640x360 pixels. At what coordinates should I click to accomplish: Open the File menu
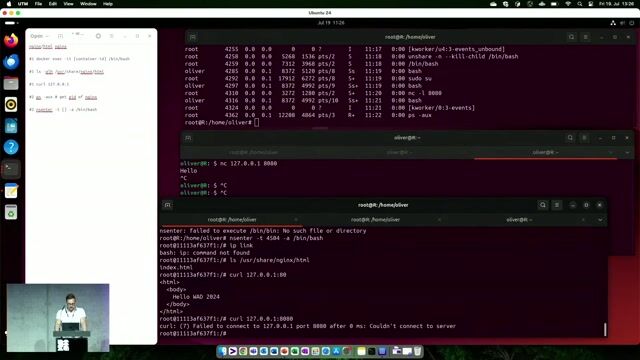[x=38, y=4]
